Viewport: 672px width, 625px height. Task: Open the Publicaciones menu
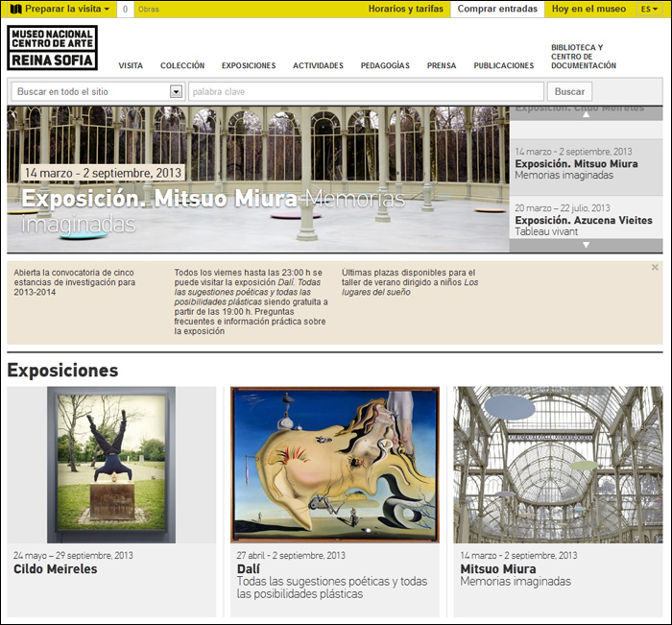point(504,65)
